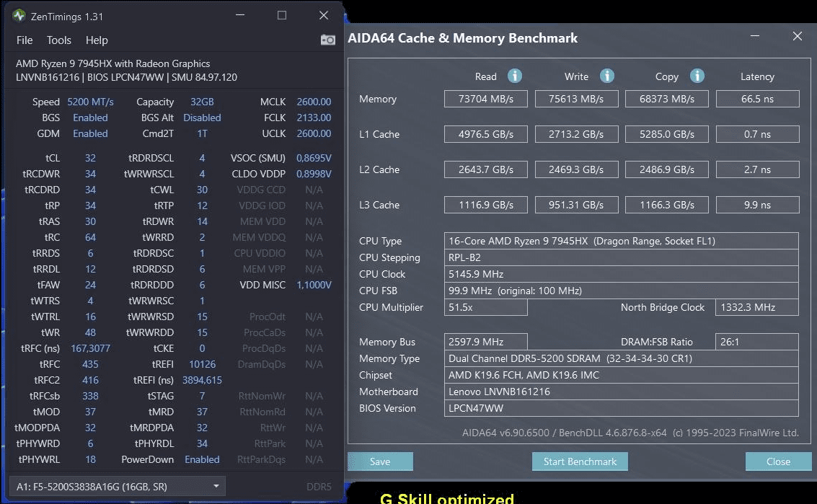817x504 pixels.
Task: Click the Close button in AIDA64
Action: tap(778, 461)
